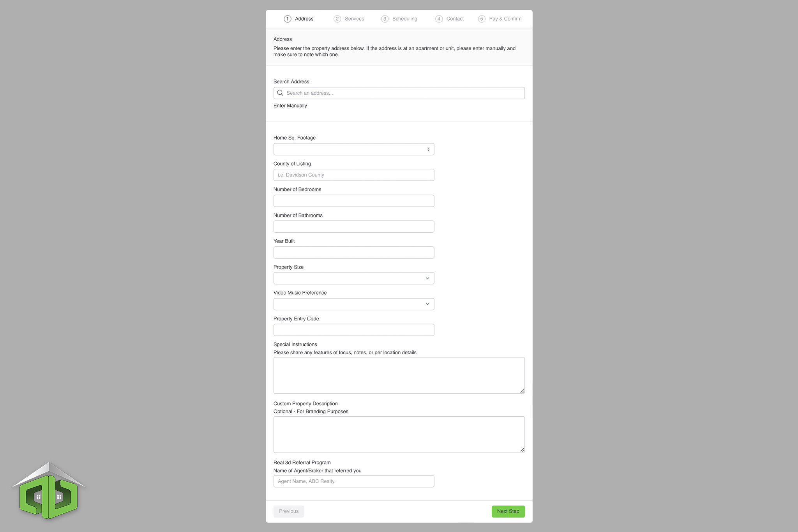Open the Pay & Confirm step tab
This screenshot has height=532, width=798.
[500, 19]
